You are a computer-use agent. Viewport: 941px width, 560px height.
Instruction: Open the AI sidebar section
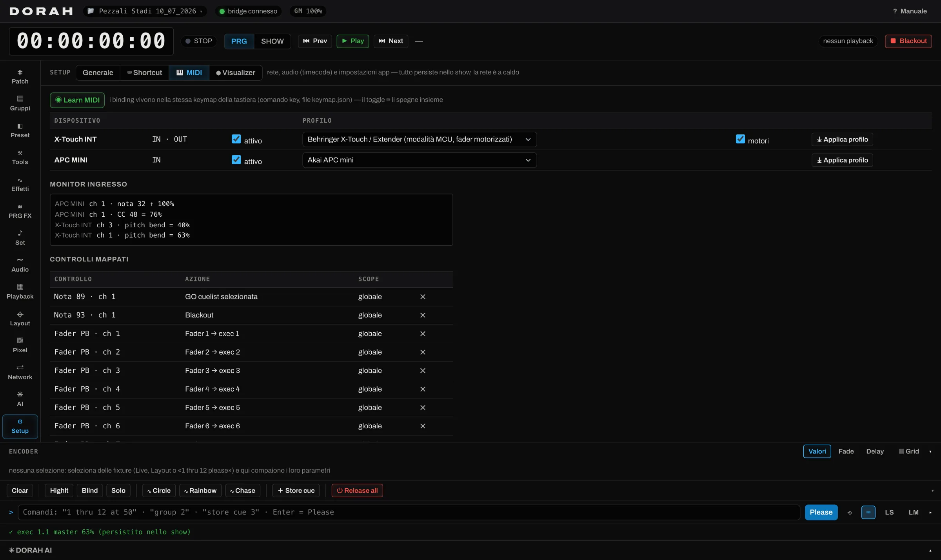click(20, 399)
